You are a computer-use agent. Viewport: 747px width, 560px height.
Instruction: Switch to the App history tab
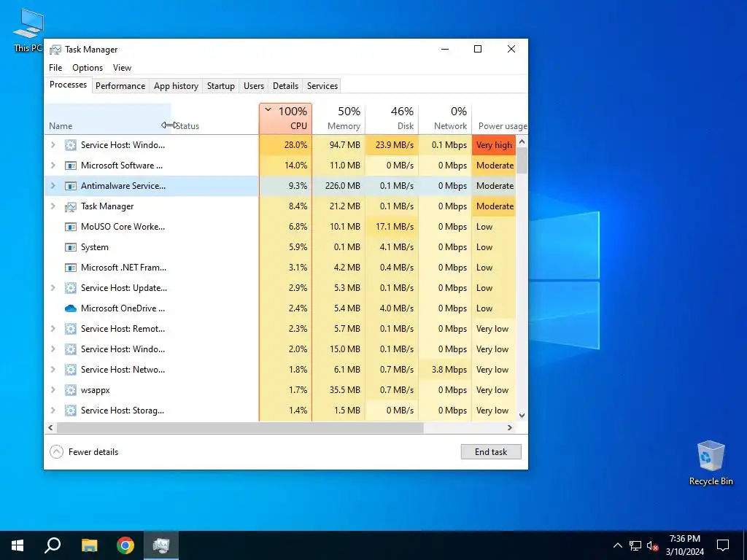[176, 86]
